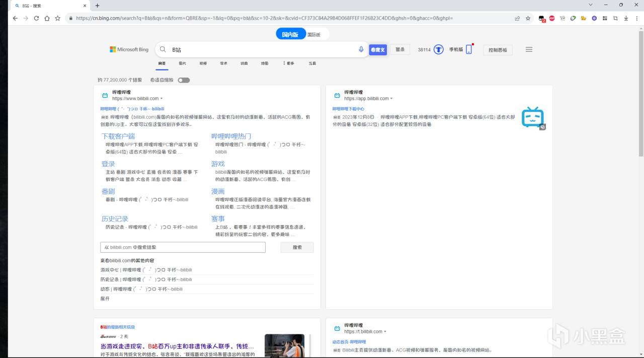Screen dimensions: 644x358
Task: Switch to the 视频 search tab
Action: click(203, 63)
